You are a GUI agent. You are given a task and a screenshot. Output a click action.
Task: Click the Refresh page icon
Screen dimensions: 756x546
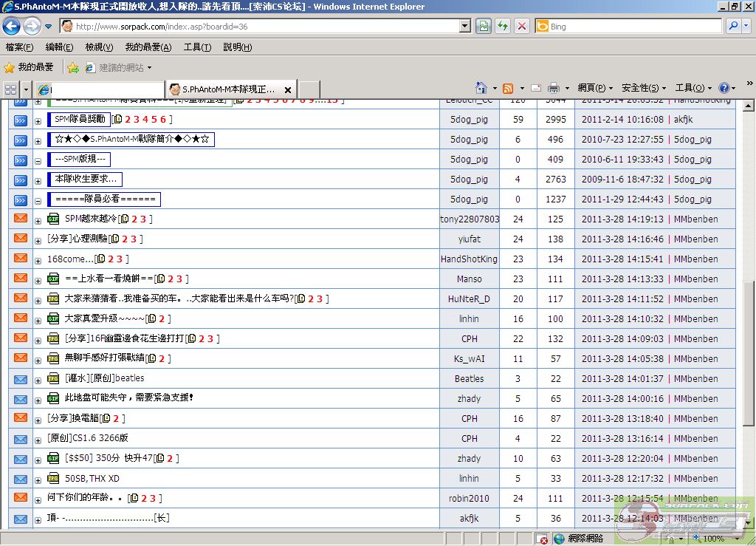click(x=503, y=27)
